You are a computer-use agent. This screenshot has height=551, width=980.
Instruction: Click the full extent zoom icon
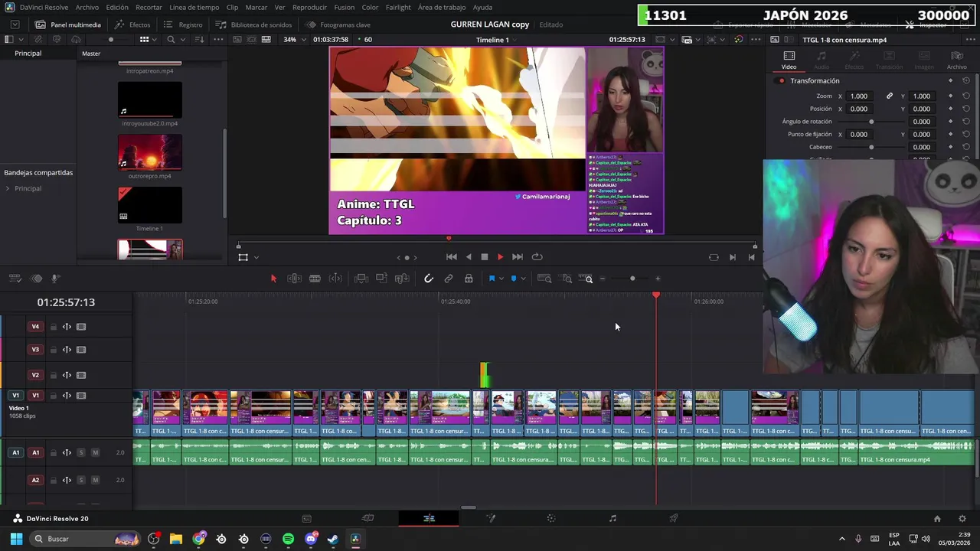[x=544, y=279]
